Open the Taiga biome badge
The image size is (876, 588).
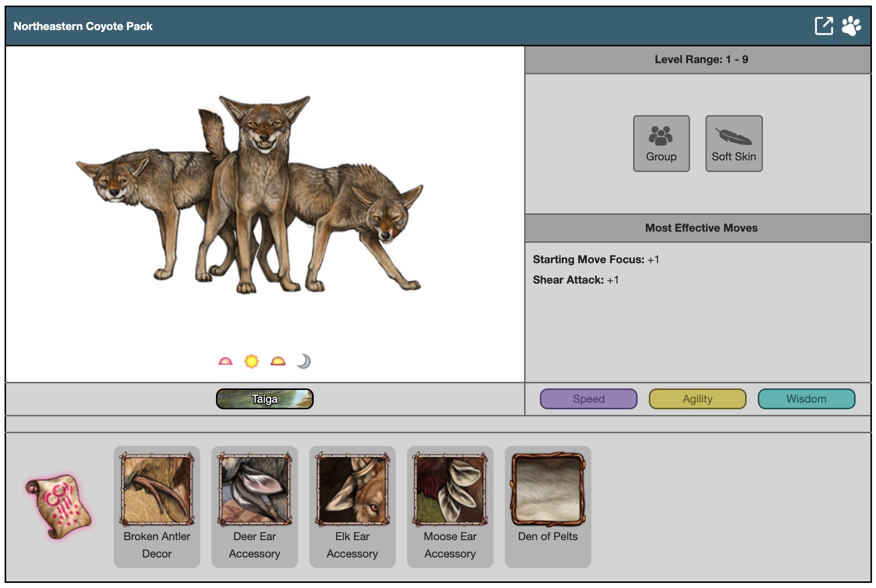(x=264, y=399)
